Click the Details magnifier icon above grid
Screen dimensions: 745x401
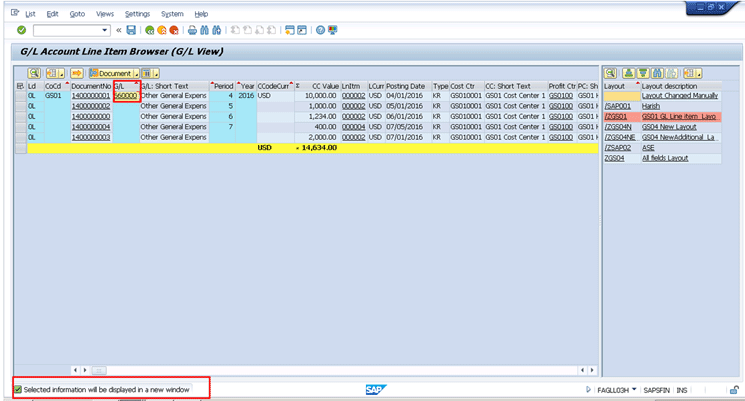point(34,73)
